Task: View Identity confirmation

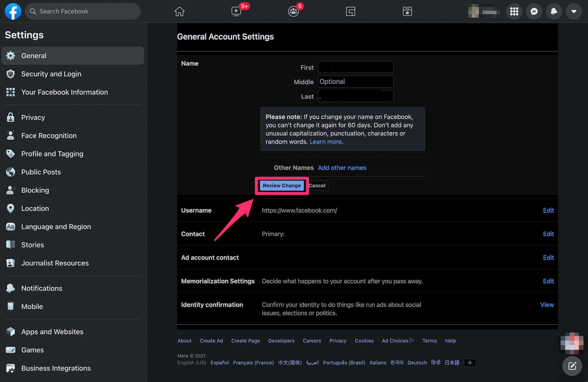Action: 547,305
